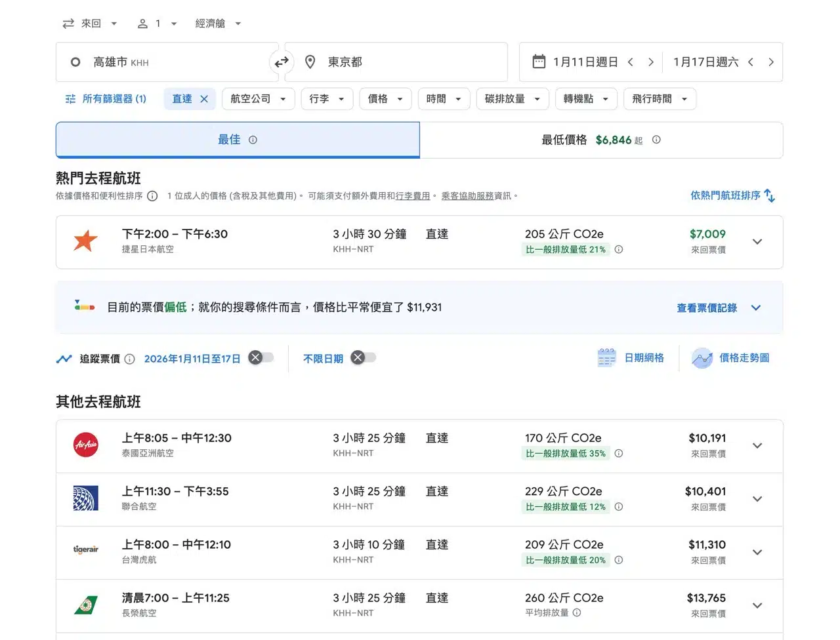
Task: Click info icon beside 追蹤票價
Action: tap(130, 359)
